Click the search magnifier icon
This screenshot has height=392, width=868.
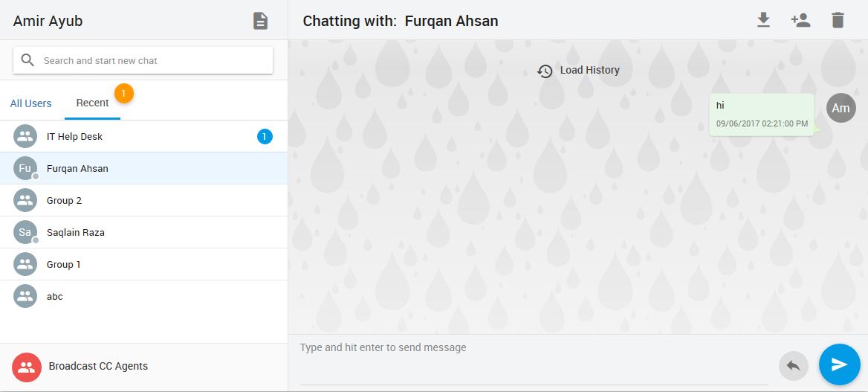click(28, 60)
